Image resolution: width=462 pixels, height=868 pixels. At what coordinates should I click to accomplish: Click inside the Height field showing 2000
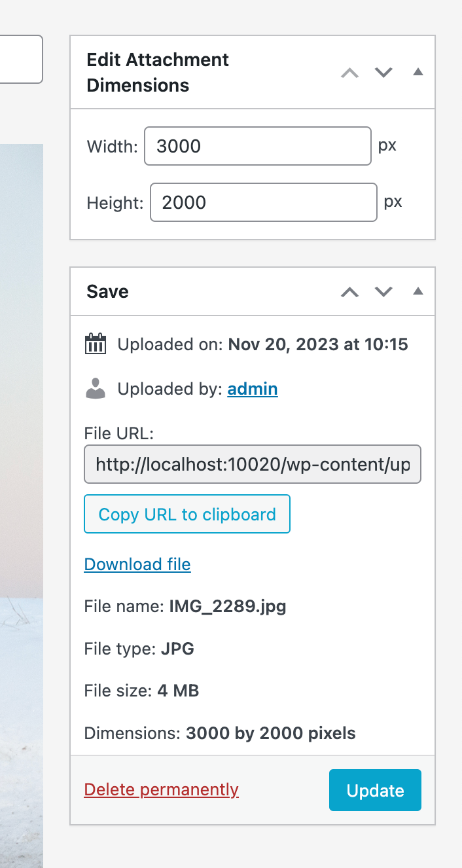tap(263, 202)
